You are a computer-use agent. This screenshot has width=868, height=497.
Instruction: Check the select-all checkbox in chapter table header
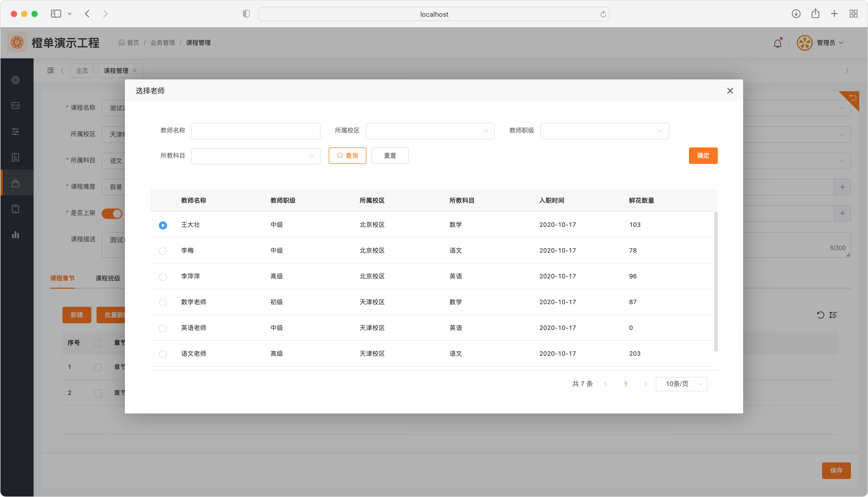click(x=98, y=342)
